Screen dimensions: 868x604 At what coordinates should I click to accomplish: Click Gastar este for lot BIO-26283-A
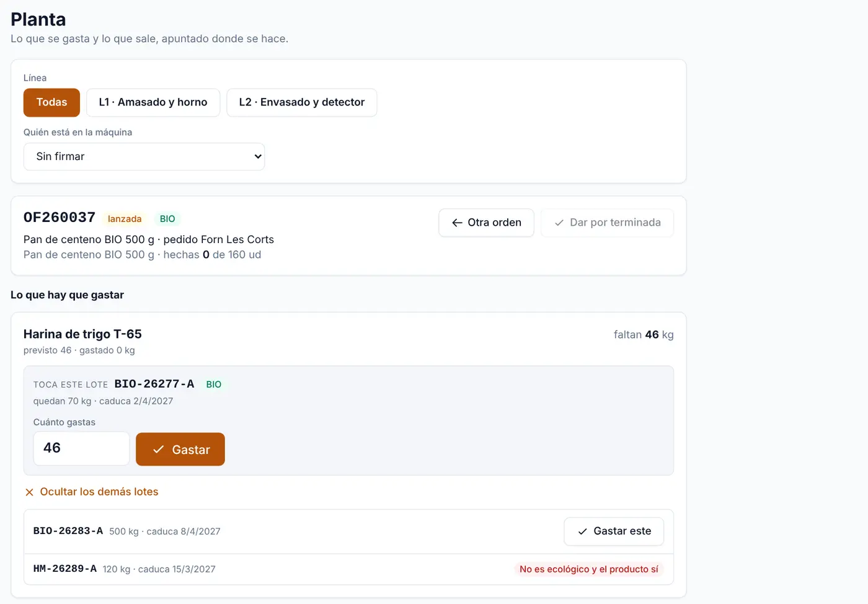click(x=614, y=531)
